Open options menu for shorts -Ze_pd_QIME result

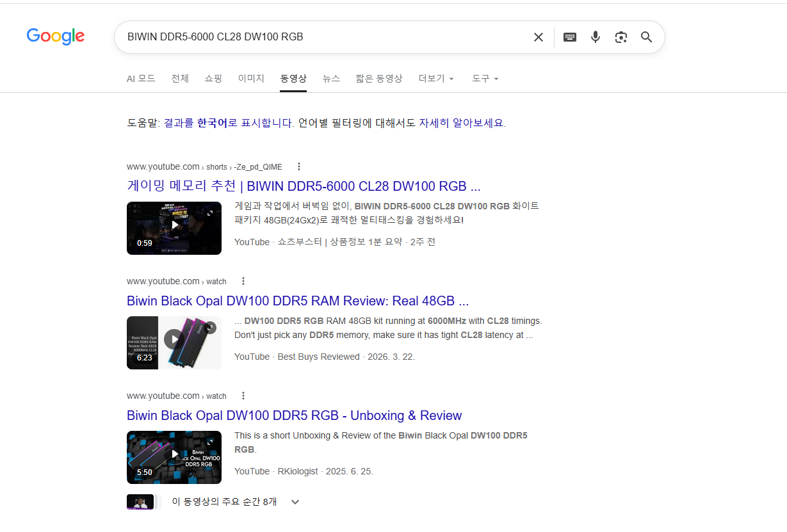298,166
